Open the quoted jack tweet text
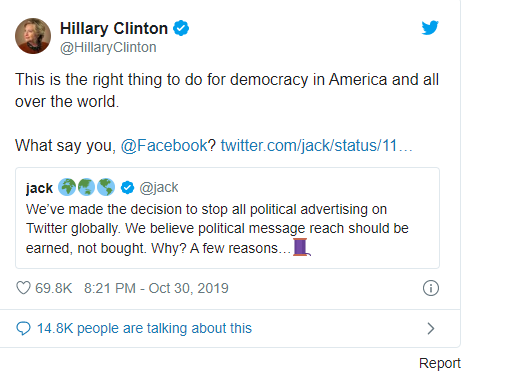Image resolution: width=520 pixels, height=377 pixels. point(217,229)
